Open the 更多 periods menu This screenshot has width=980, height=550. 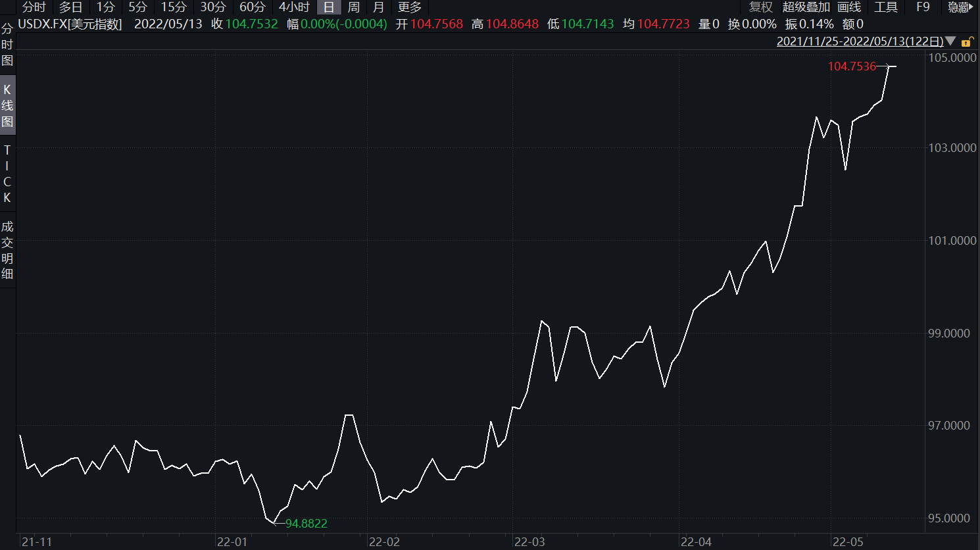tap(410, 7)
